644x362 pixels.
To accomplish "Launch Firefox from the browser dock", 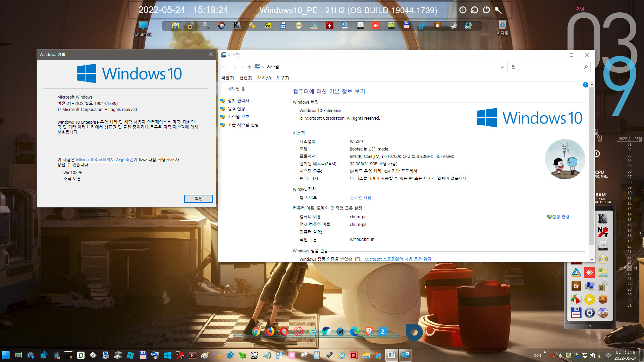I will pos(270,331).
